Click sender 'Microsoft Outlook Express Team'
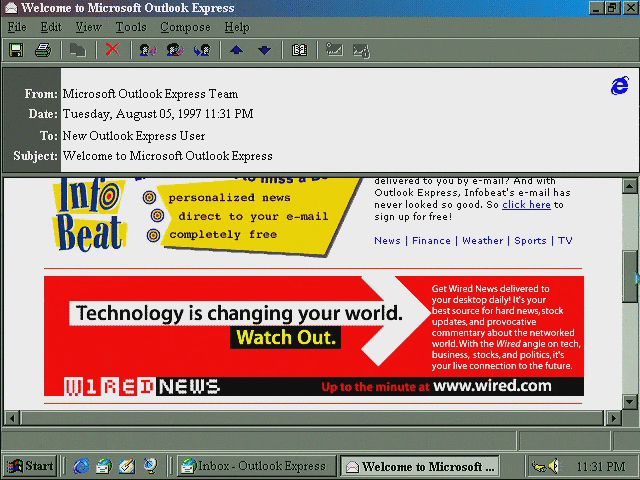This screenshot has width=640, height=480. click(x=150, y=94)
